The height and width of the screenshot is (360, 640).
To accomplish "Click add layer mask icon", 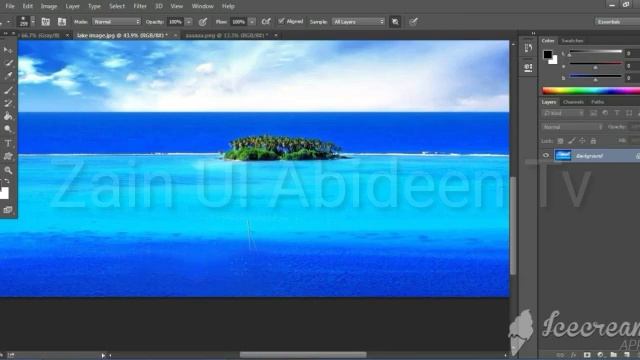I will [x=587, y=355].
